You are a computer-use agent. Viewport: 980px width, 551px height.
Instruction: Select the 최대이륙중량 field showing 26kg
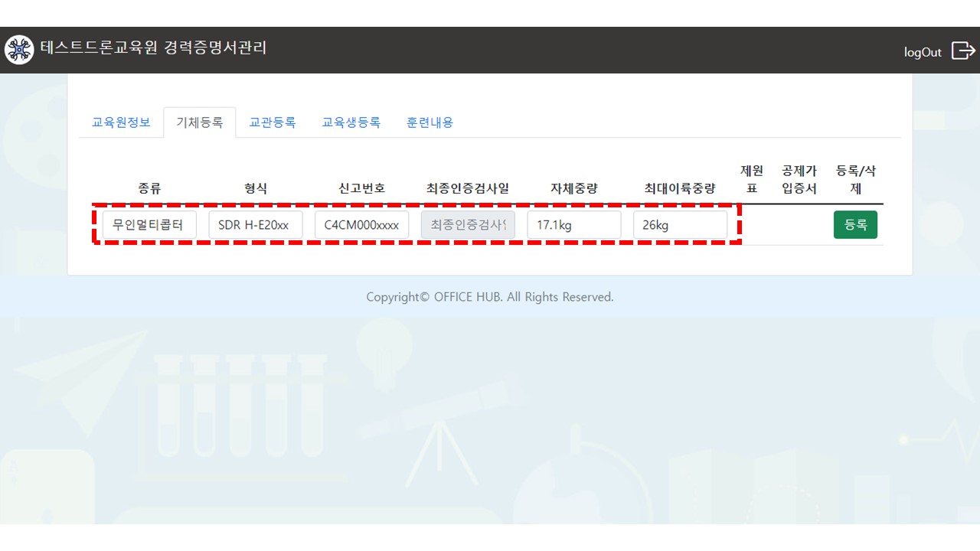pos(680,225)
